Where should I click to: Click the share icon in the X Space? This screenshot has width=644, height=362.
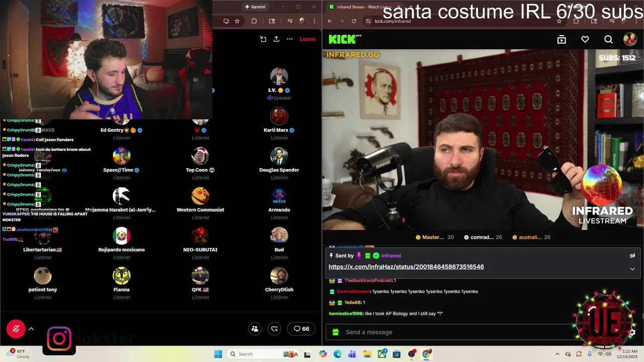pyautogui.click(x=276, y=39)
